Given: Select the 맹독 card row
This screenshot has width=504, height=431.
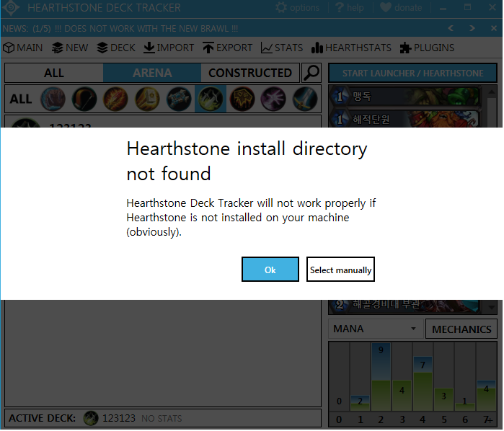Looking at the screenshot, I should coord(406,96).
